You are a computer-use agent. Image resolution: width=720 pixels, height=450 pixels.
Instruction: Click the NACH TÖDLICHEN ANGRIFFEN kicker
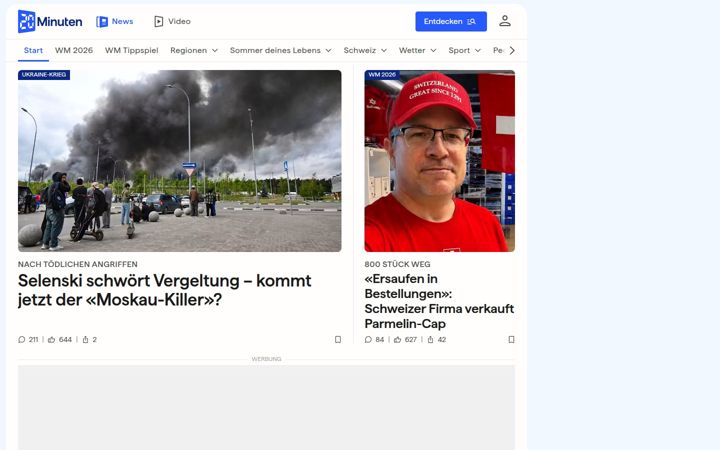(78, 264)
